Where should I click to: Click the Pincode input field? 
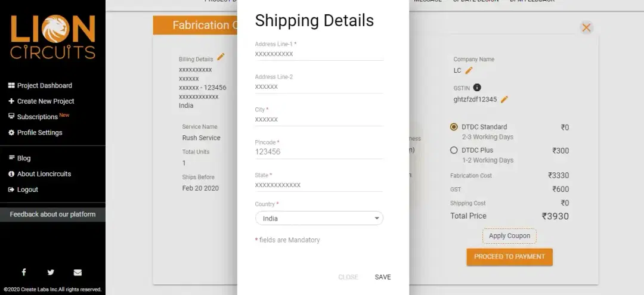tap(319, 152)
